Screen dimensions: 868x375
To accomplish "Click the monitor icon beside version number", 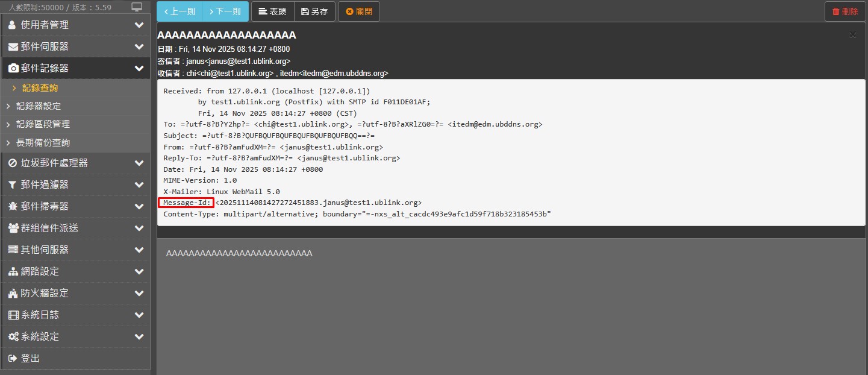I will [137, 7].
